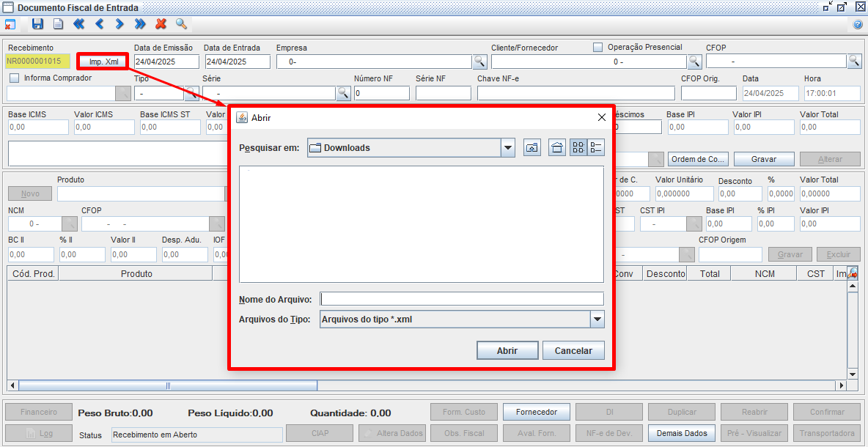The height and width of the screenshot is (447, 868).
Task: Switch file dialog to details view
Action: click(x=595, y=148)
